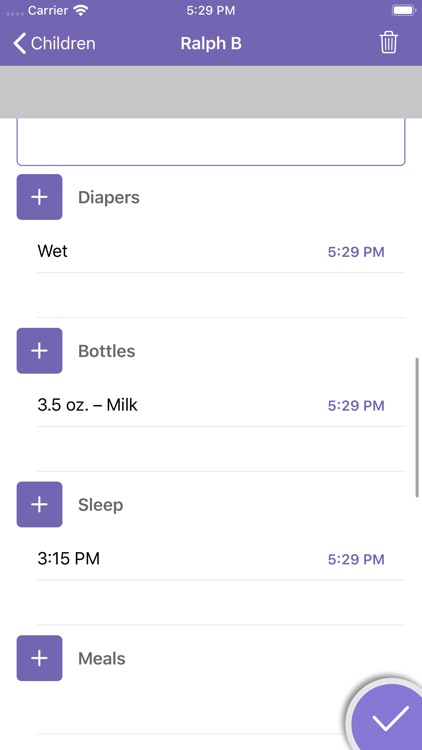Add a new Diapers entry
The width and height of the screenshot is (422, 750).
(39, 197)
